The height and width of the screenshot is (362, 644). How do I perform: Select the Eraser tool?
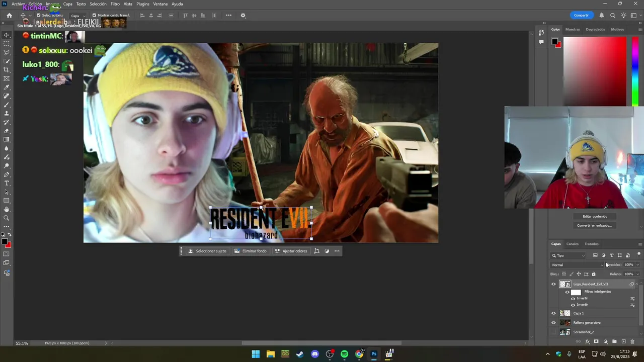(x=7, y=131)
